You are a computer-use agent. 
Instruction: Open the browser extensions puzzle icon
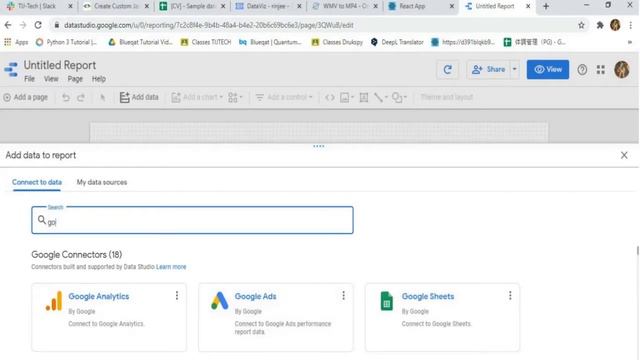click(x=600, y=25)
